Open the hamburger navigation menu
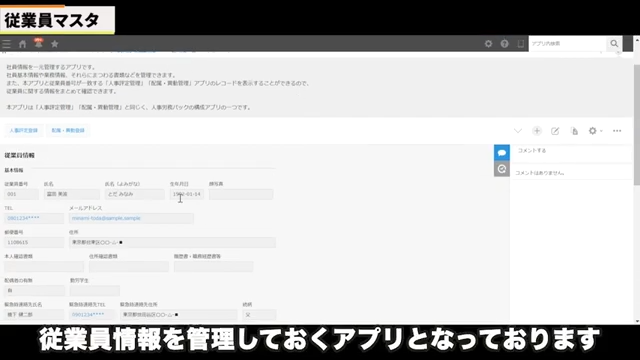Viewport: 640px width, 360px height. point(7,44)
